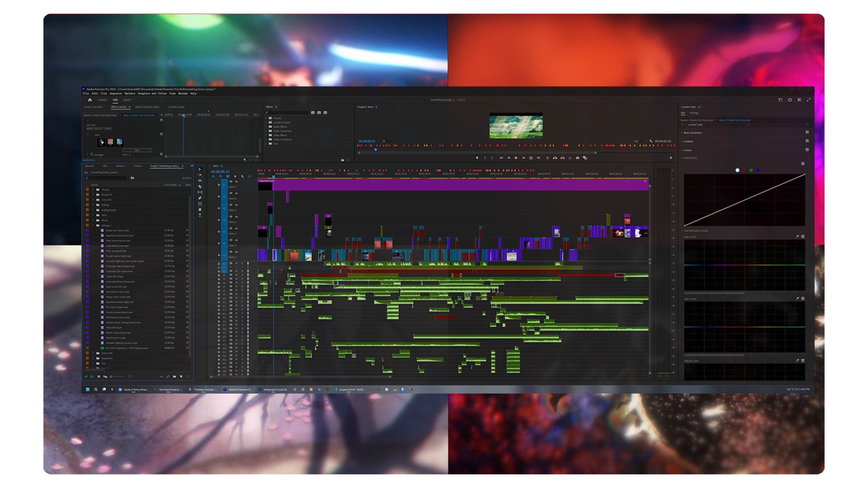Expand the Ending Sound bin
The width and height of the screenshot is (868, 488).
pos(93,210)
